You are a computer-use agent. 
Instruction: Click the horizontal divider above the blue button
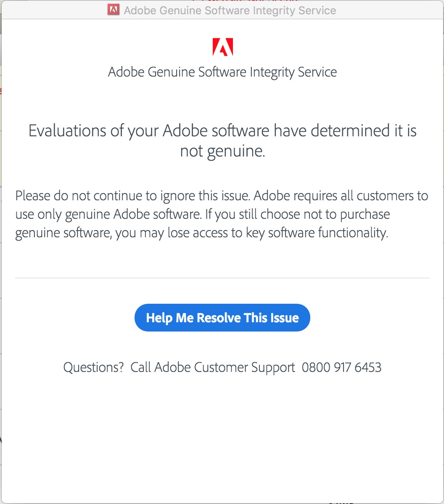[x=222, y=278]
